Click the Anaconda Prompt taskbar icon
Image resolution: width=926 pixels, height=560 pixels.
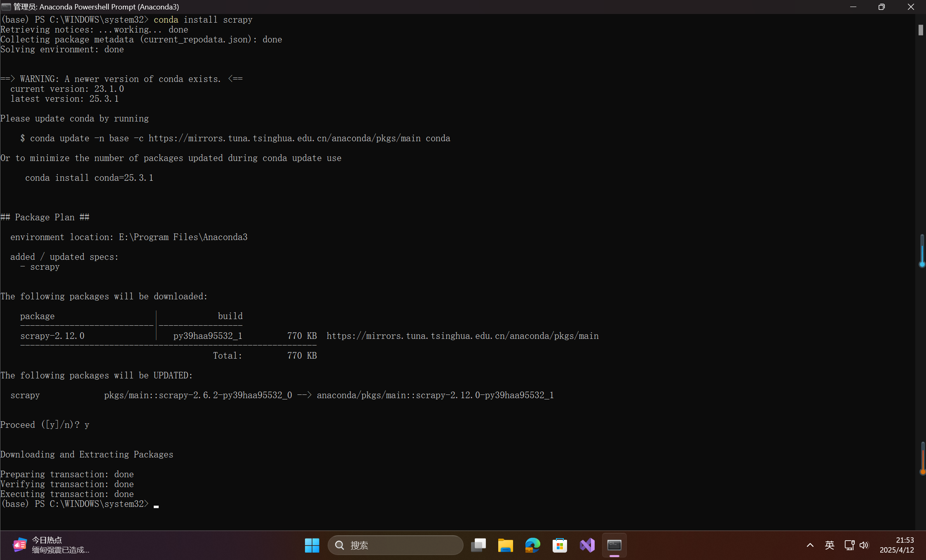[x=614, y=545]
